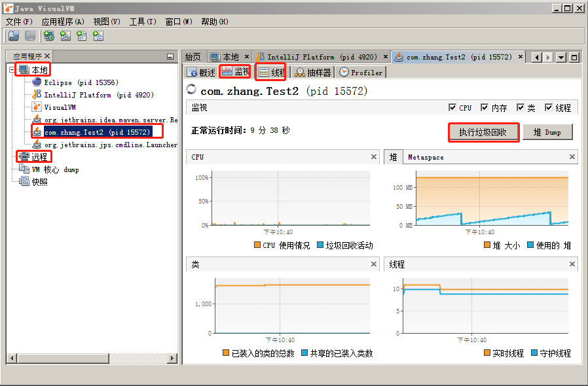Viewport: 588px width, 386px height.
Task: Open the 文件(F) menu
Action: (x=19, y=22)
